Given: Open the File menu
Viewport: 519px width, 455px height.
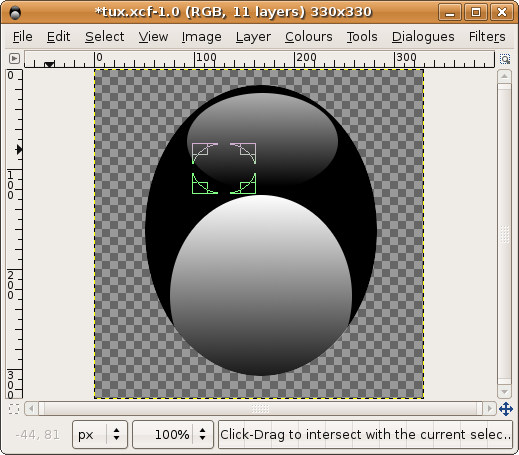Looking at the screenshot, I should pyautogui.click(x=22, y=37).
